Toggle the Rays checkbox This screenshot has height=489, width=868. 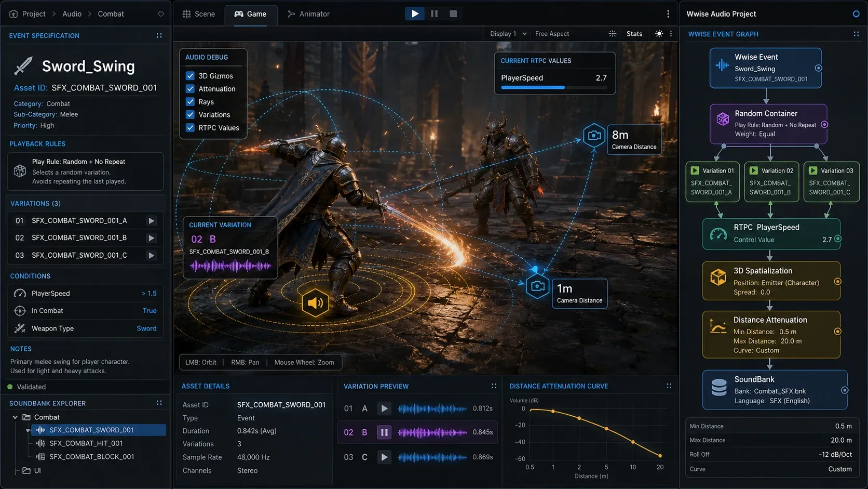pos(190,102)
